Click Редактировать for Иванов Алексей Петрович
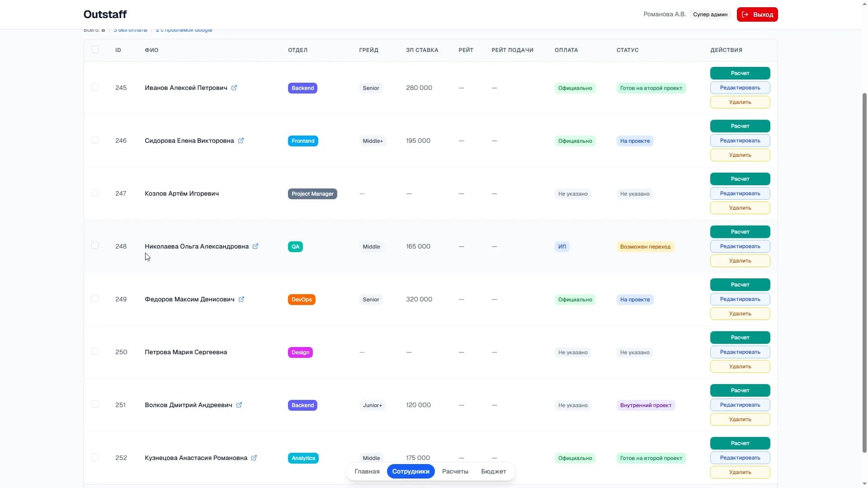 point(740,88)
